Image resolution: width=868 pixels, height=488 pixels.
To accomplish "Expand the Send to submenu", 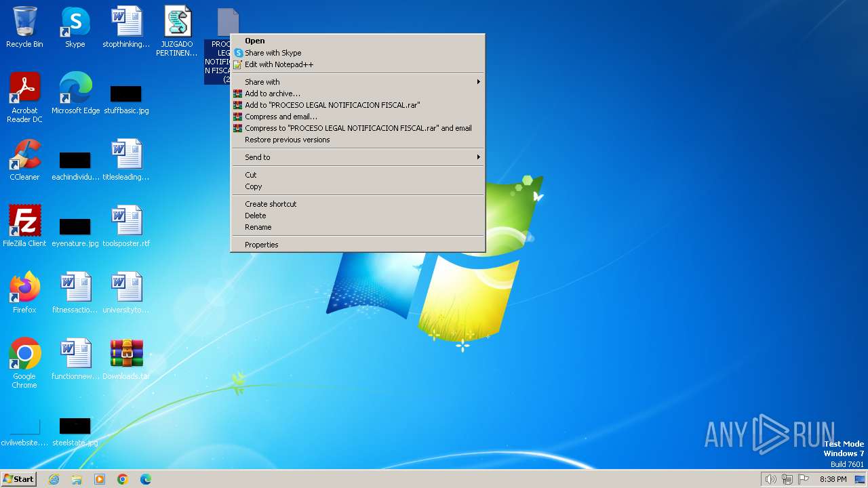I will click(358, 157).
